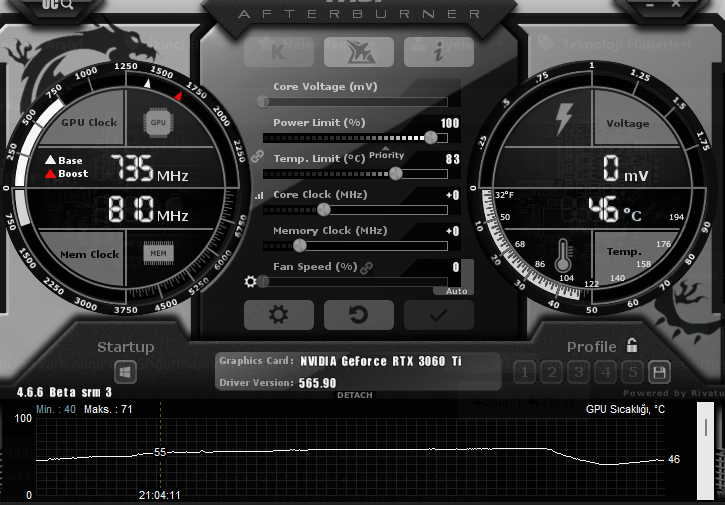Click the GPU chip icon in gauge
Screen dimensions: 725x505
(158, 123)
